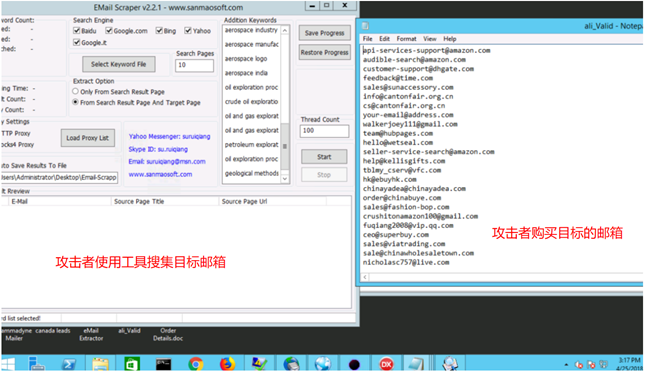Screen dimensions: 645x373
Task: Open Notepad Format menu
Action: pyautogui.click(x=406, y=39)
